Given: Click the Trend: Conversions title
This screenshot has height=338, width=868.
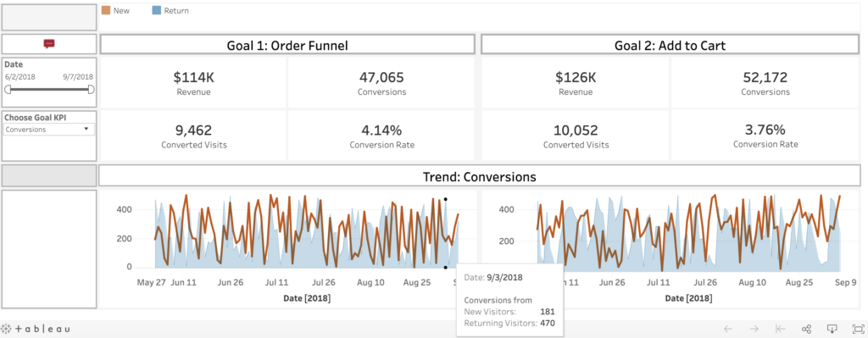Looking at the screenshot, I should (x=480, y=177).
